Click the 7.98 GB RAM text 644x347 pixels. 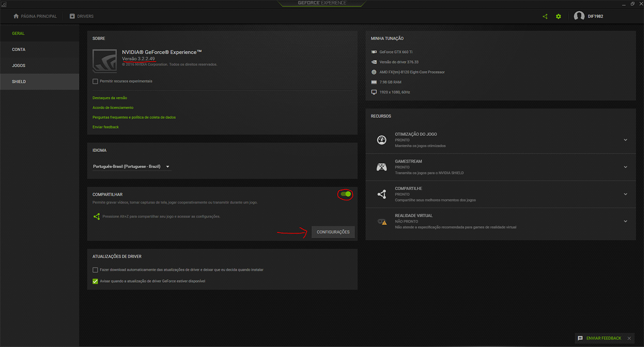pos(390,82)
